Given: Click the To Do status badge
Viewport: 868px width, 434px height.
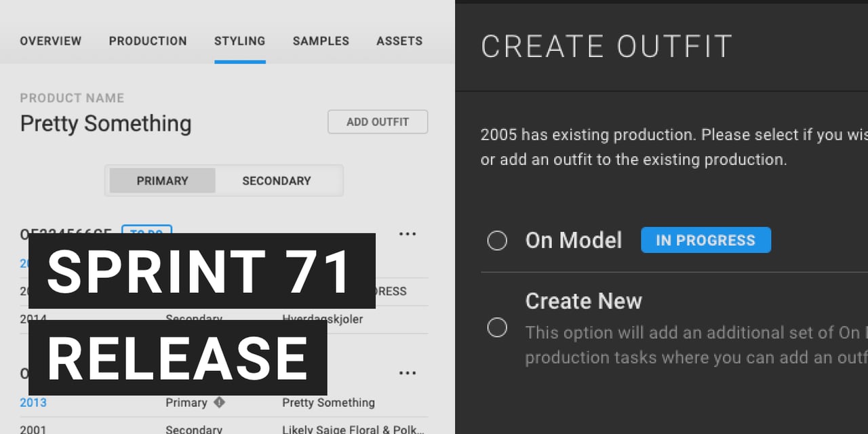Looking at the screenshot, I should (146, 232).
